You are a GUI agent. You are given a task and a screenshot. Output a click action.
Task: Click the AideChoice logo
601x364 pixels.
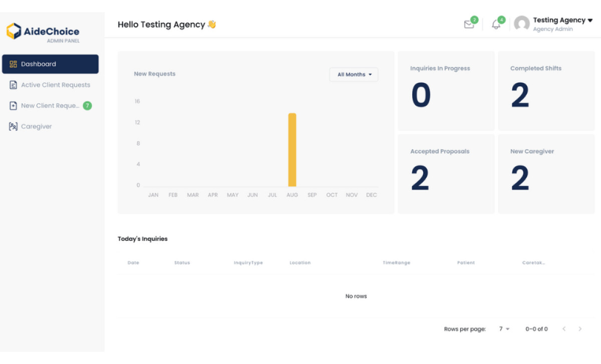[x=43, y=31]
